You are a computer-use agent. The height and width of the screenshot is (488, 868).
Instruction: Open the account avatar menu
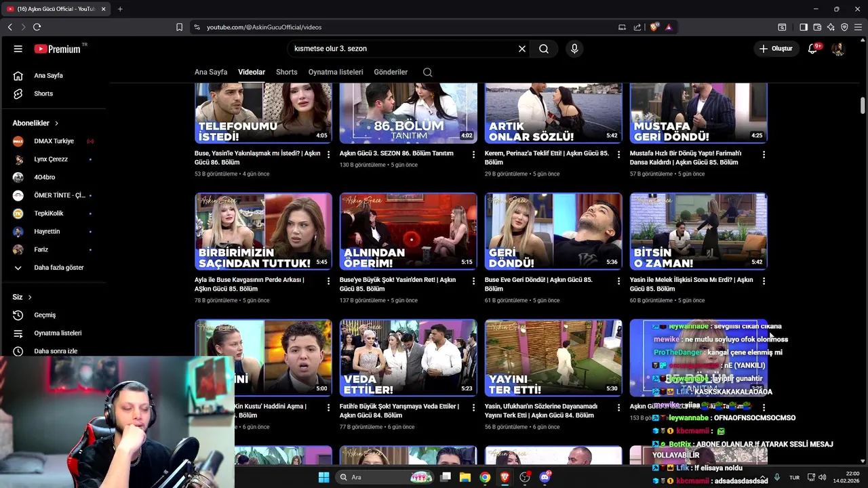[838, 49]
